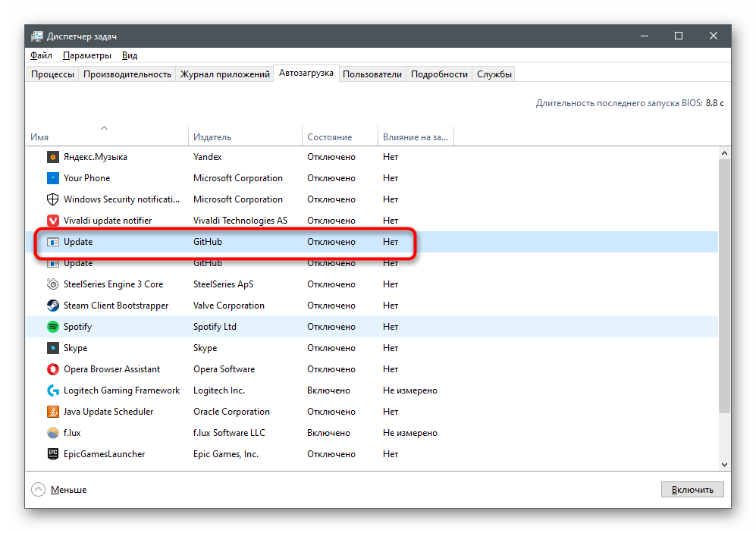Image resolution: width=756 pixels, height=533 pixels.
Task: Open the Службы tab
Action: click(x=494, y=74)
